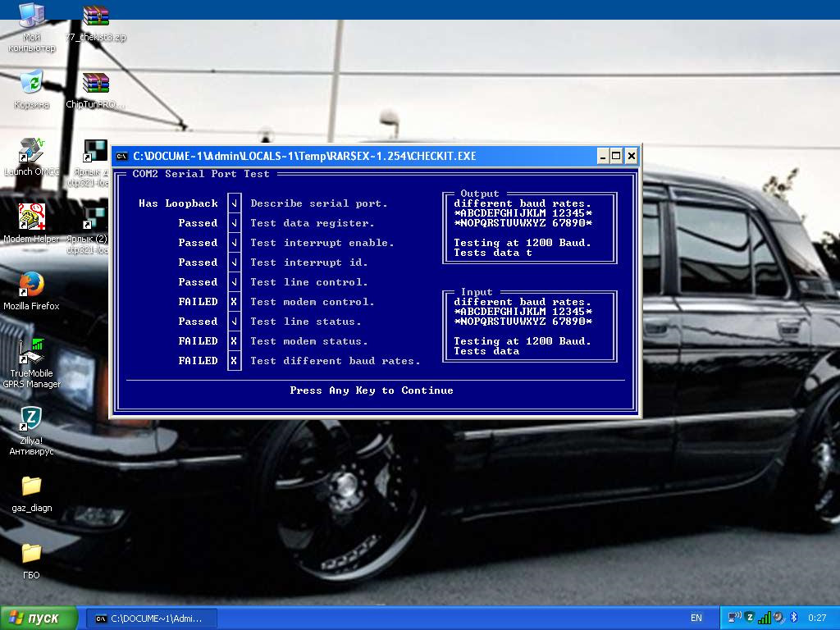Select the Zillya! Антивирус desktop icon

tap(31, 420)
